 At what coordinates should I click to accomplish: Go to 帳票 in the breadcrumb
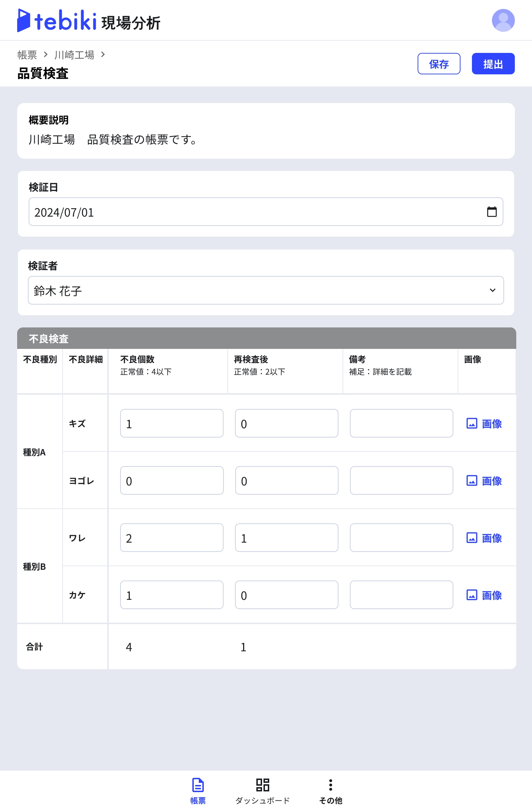point(27,55)
